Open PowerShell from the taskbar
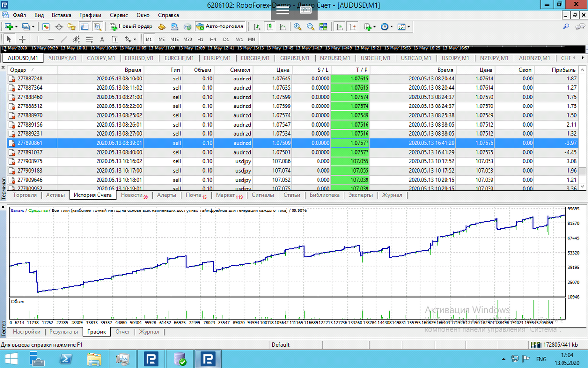588x368 pixels. click(x=65, y=359)
